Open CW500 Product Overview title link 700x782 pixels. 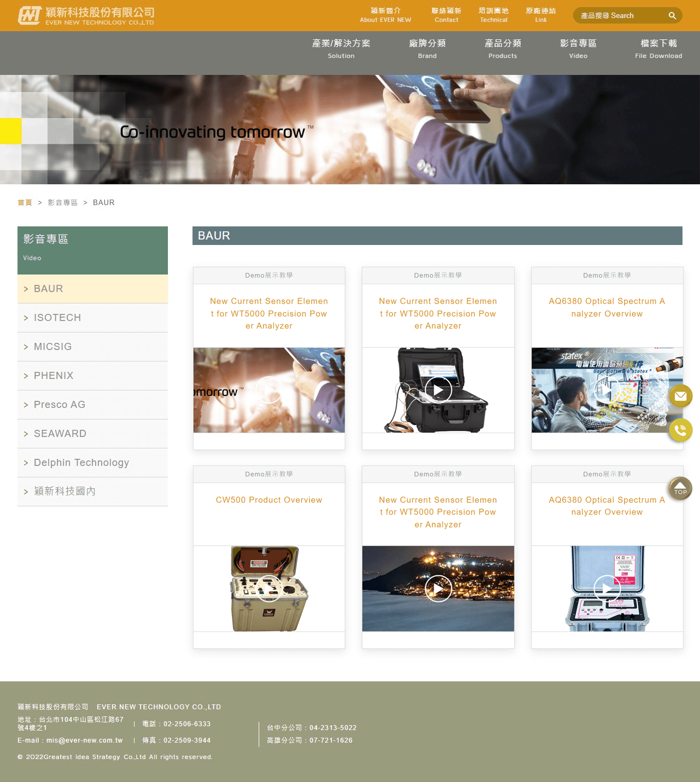click(269, 500)
